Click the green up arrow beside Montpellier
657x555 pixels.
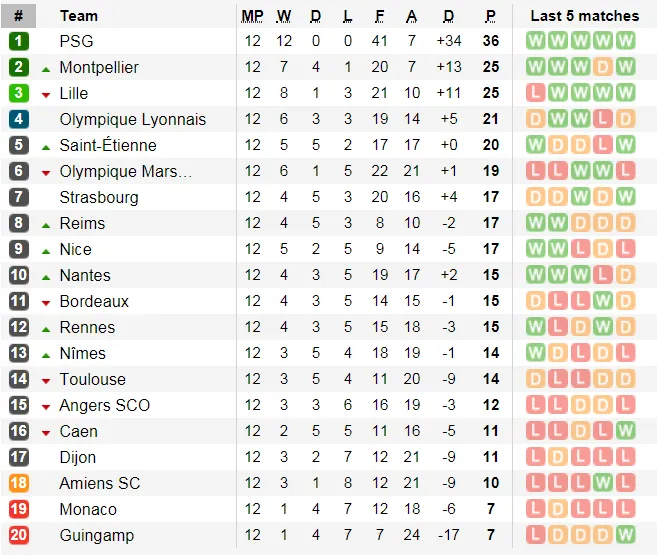click(x=46, y=68)
